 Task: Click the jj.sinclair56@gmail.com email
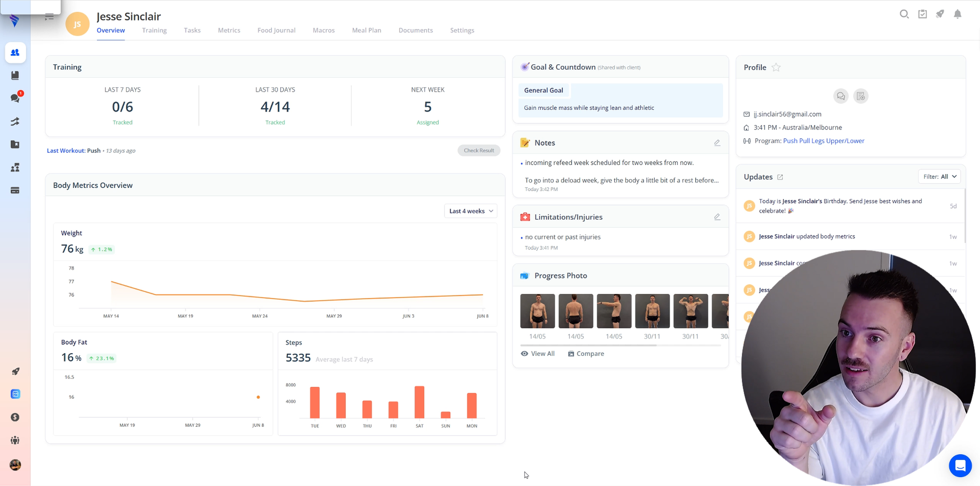pos(787,114)
